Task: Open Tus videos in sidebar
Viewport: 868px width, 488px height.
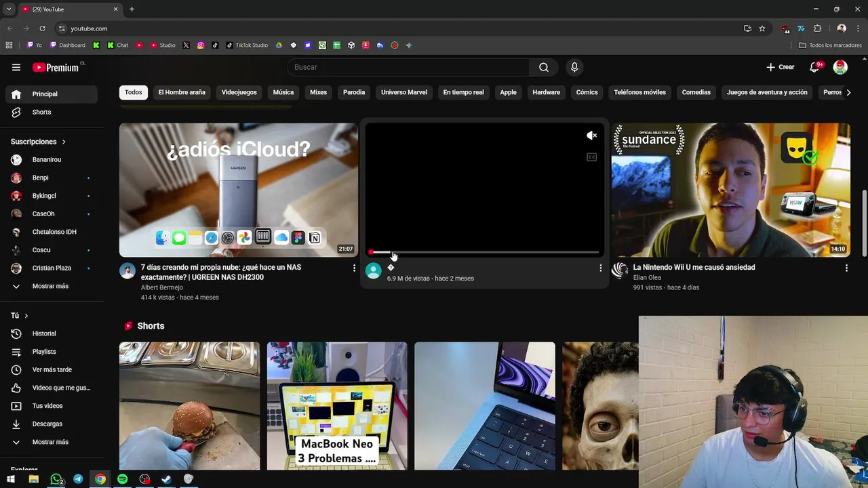Action: pyautogui.click(x=52, y=406)
